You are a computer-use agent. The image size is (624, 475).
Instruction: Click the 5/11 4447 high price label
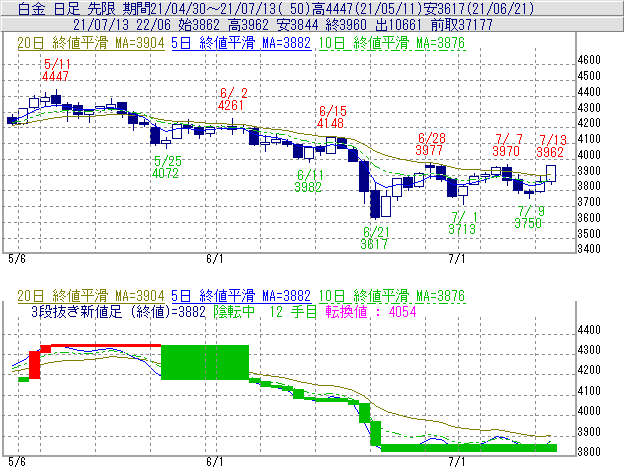[56, 70]
